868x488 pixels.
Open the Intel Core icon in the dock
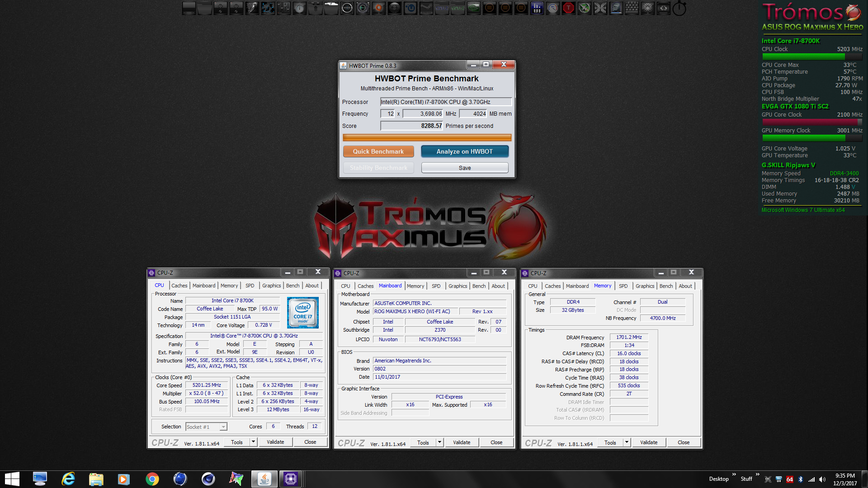(616, 8)
